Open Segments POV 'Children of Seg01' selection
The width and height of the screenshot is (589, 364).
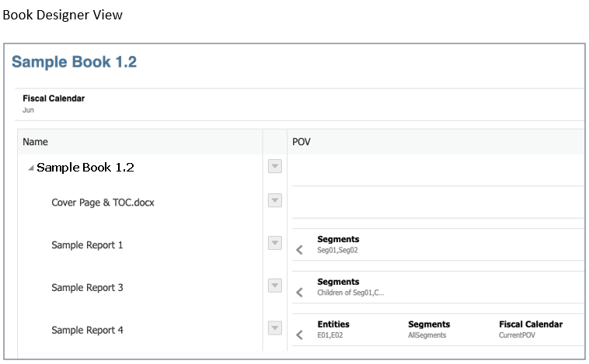(x=350, y=288)
